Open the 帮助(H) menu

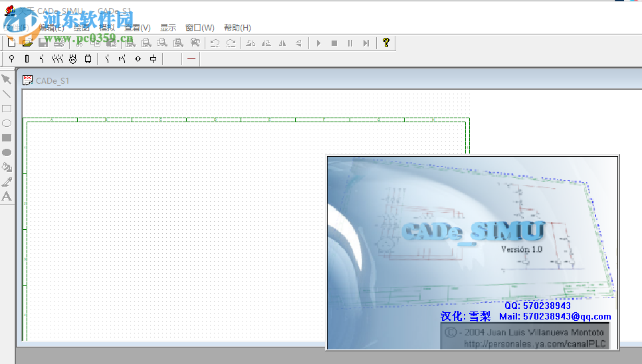pyautogui.click(x=237, y=28)
